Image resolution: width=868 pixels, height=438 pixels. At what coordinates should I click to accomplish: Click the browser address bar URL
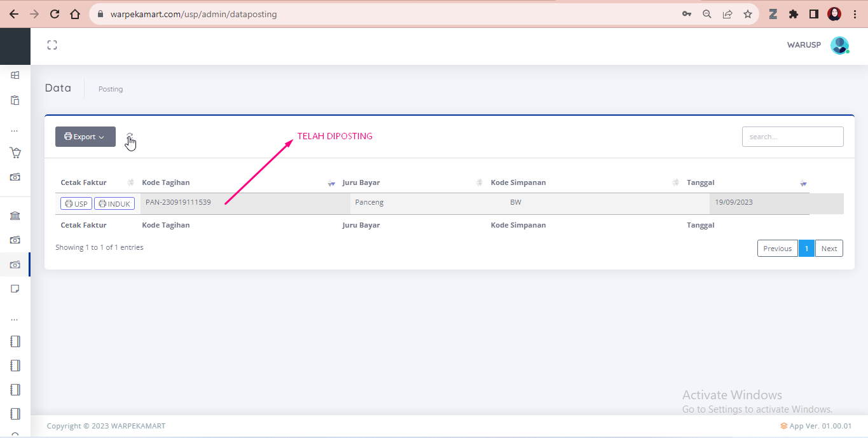pyautogui.click(x=193, y=14)
